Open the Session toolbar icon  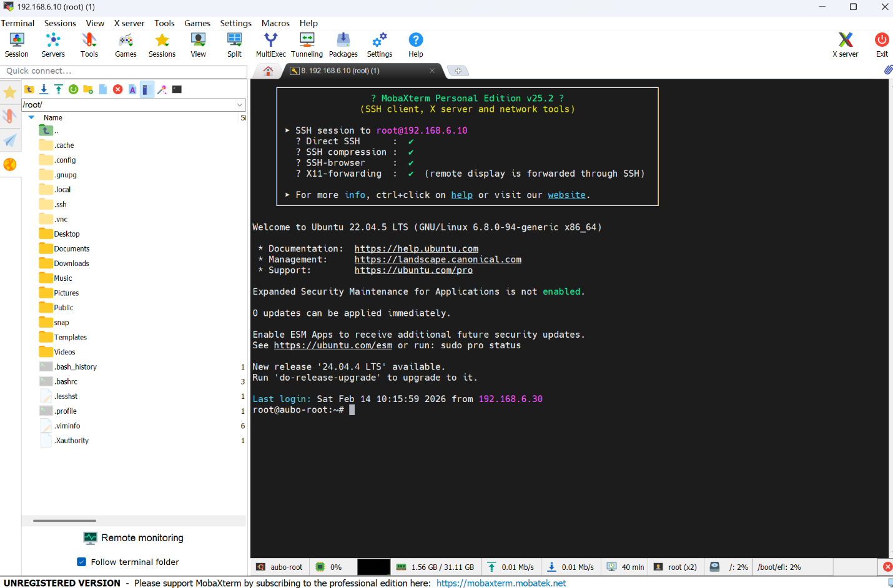17,45
